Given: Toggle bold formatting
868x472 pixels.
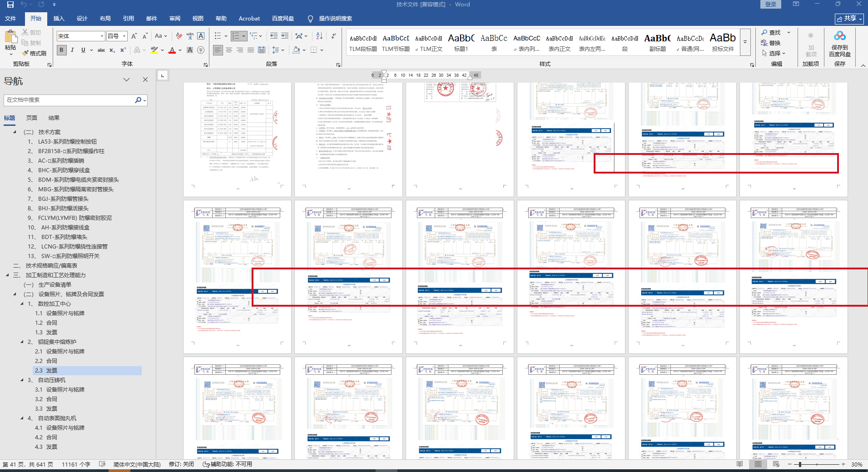Looking at the screenshot, I should tap(61, 50).
